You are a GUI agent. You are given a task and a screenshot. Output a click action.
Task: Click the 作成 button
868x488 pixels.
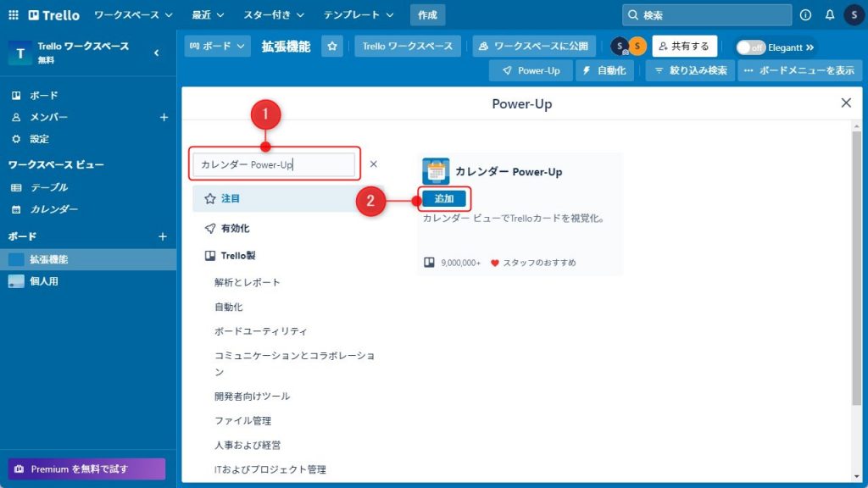tap(427, 15)
